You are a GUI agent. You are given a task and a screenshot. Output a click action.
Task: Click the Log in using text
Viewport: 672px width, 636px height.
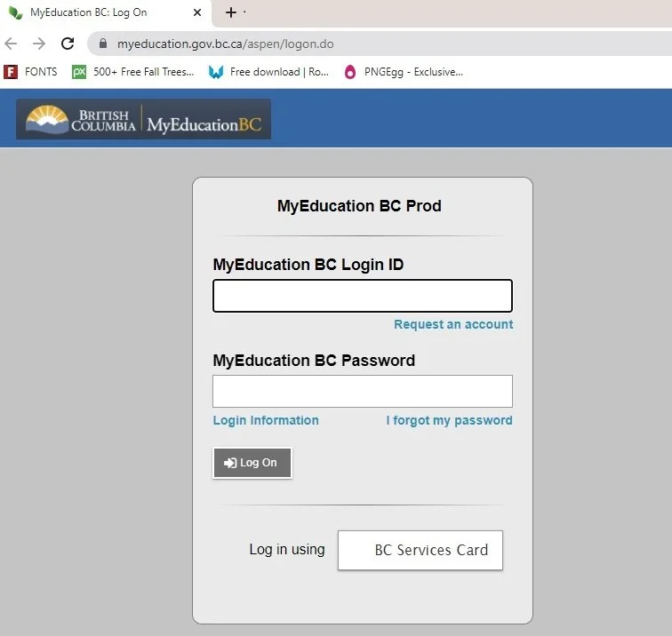click(x=287, y=550)
